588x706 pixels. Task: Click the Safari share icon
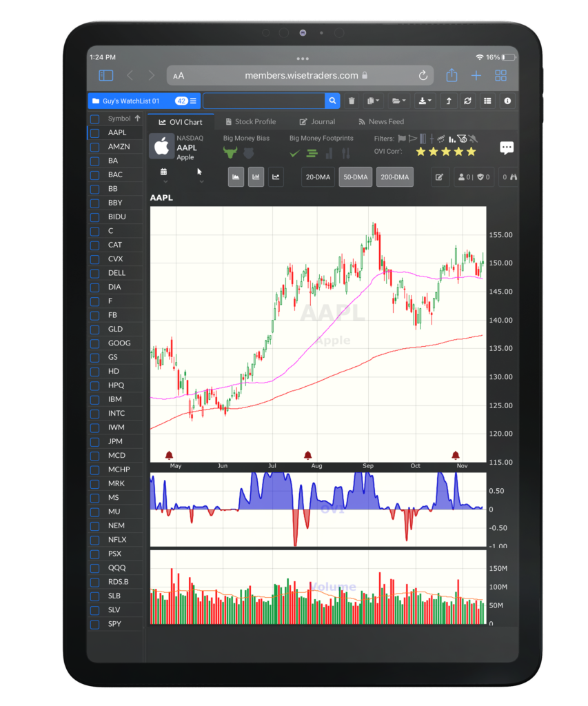(x=452, y=75)
